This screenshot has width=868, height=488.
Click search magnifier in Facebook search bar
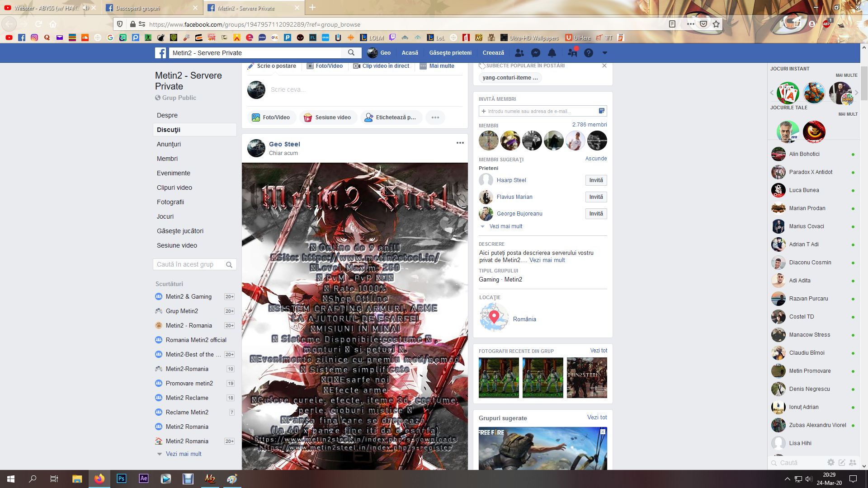(351, 53)
